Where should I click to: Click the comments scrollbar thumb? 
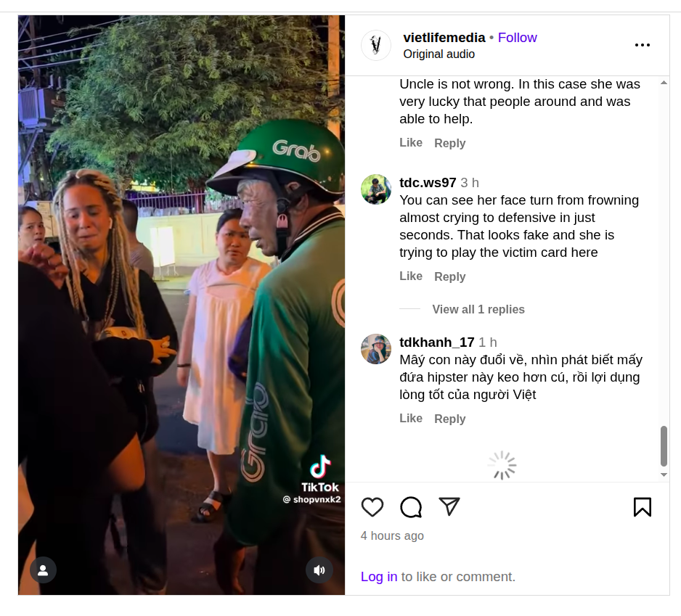(x=664, y=445)
